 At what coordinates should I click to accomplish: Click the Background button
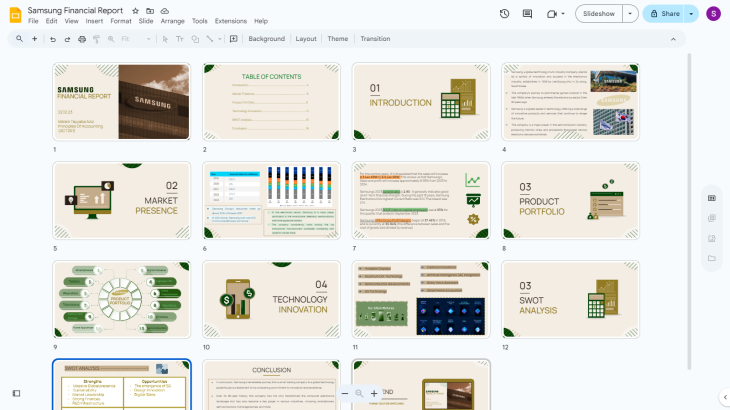click(266, 39)
